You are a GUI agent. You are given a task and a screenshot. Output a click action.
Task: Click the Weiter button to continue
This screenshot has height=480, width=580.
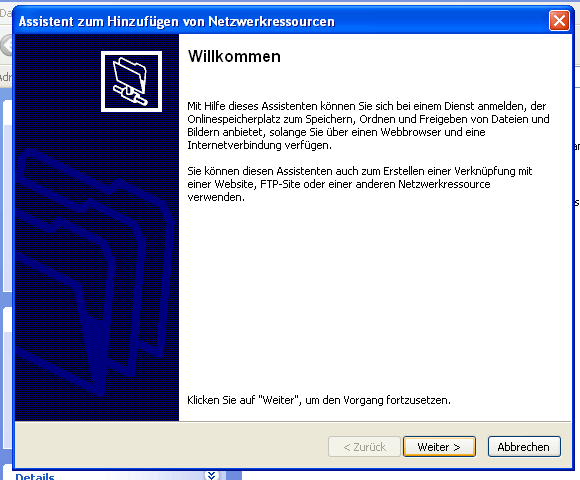pos(439,447)
